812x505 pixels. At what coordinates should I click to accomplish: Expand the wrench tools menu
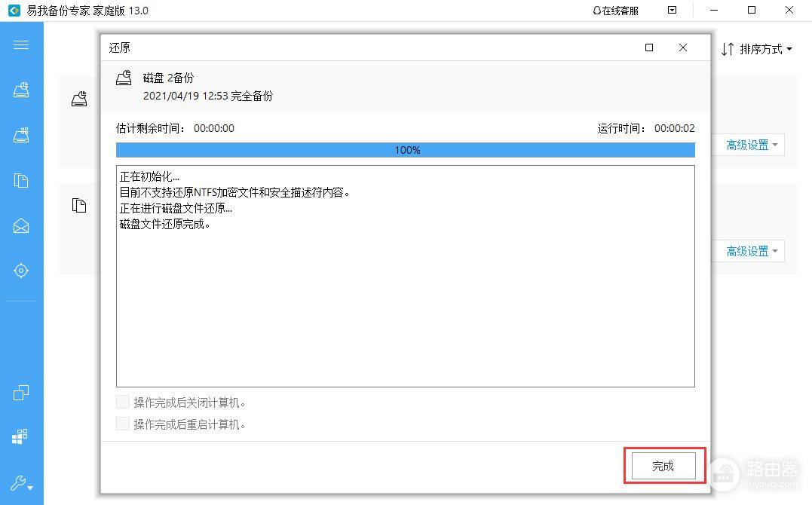point(21,484)
